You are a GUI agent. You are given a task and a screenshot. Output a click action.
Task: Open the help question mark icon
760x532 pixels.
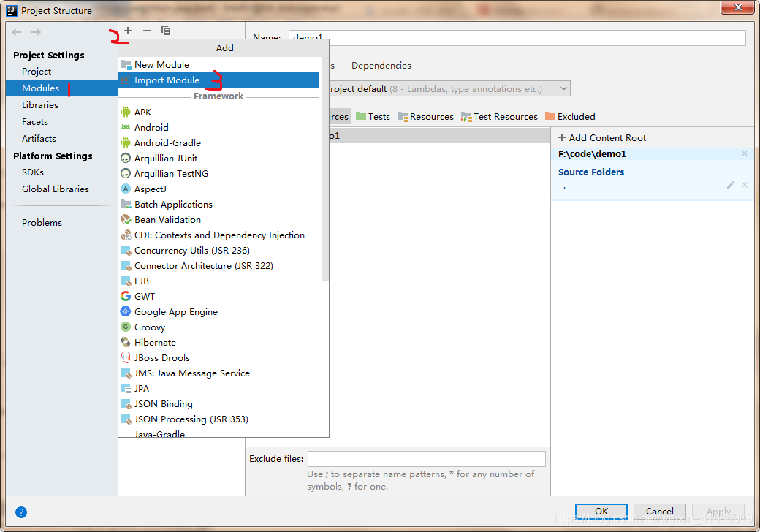click(21, 512)
